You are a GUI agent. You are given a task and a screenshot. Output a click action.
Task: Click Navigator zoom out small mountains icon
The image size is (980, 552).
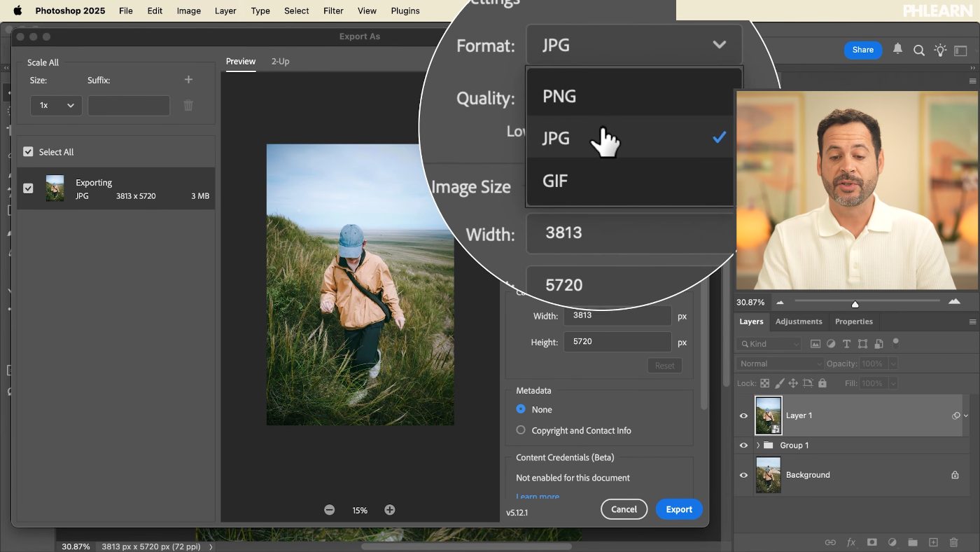pyautogui.click(x=780, y=303)
